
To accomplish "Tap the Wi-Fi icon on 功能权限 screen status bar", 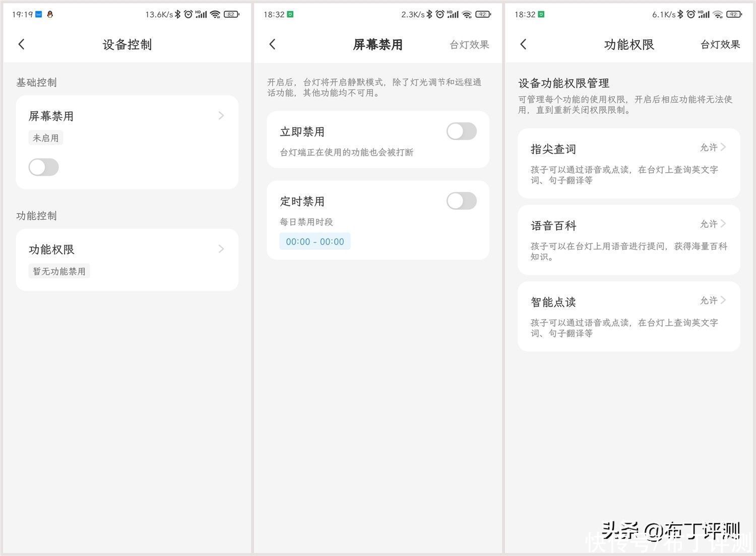I will click(718, 15).
